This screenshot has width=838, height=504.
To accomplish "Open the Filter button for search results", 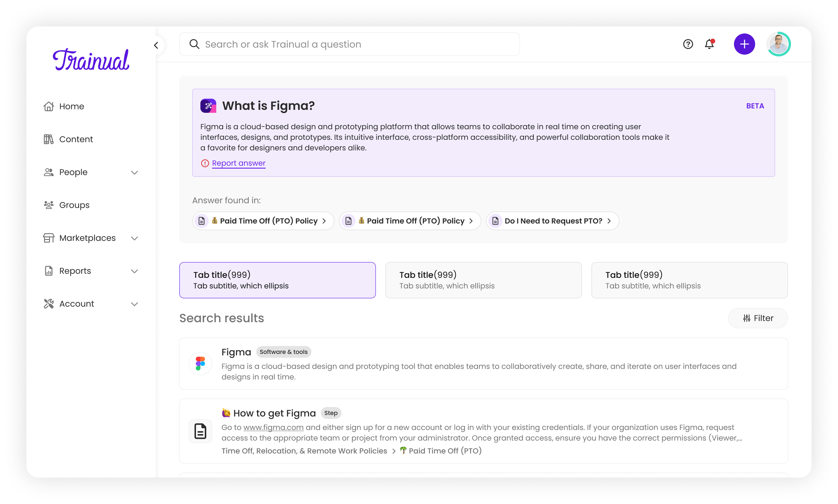I will point(757,318).
